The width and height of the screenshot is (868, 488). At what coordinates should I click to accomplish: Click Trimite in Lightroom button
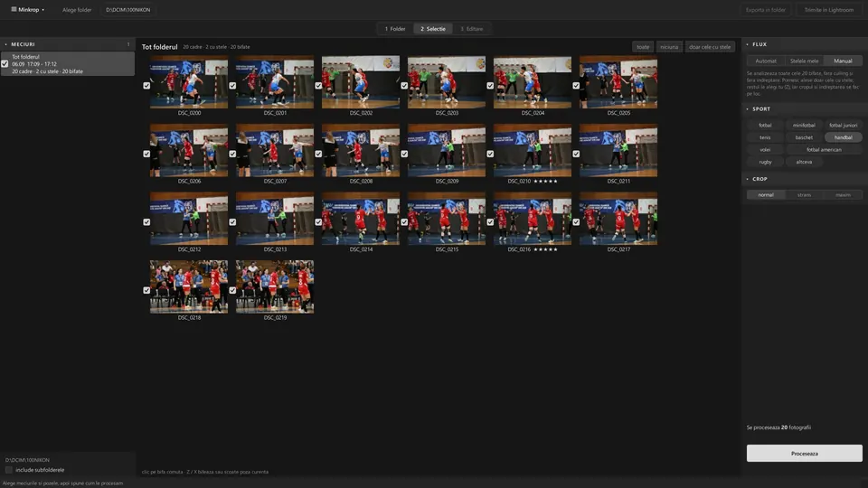829,9
